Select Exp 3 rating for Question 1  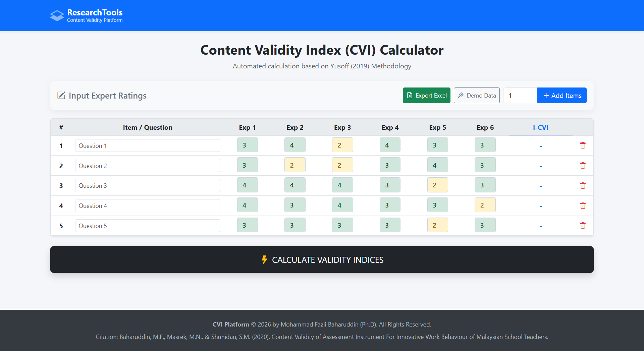pyautogui.click(x=342, y=145)
